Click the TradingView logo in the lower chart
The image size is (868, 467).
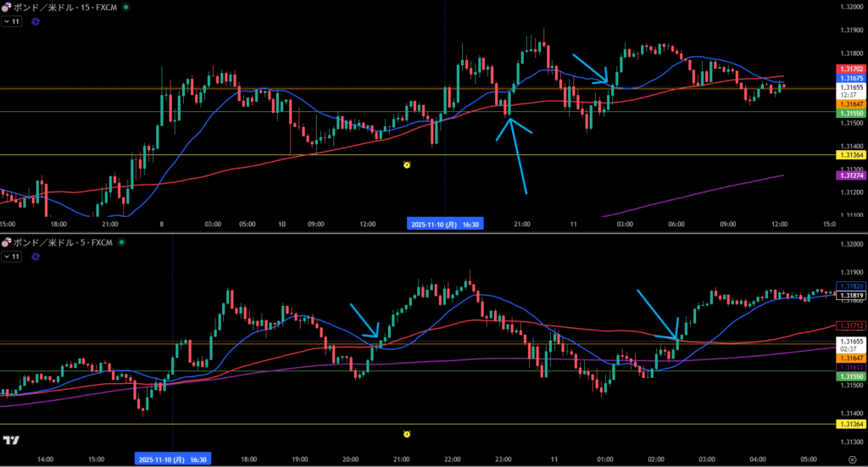click(11, 441)
